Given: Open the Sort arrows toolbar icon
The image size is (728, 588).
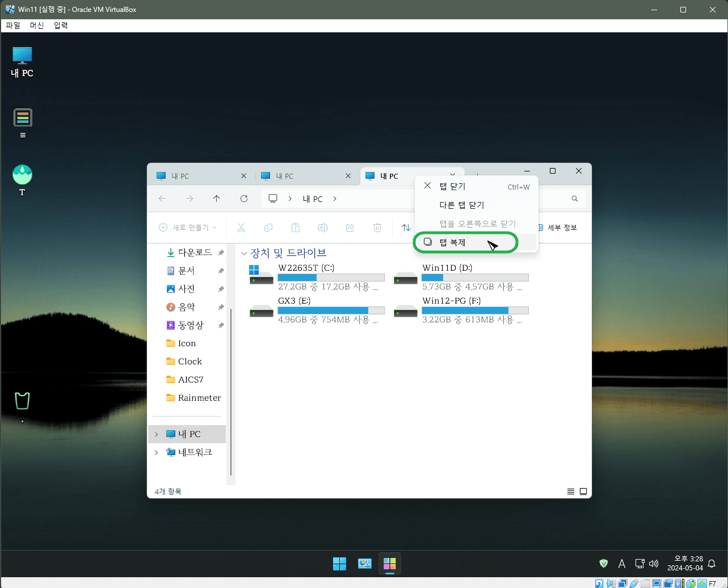Looking at the screenshot, I should click(406, 228).
